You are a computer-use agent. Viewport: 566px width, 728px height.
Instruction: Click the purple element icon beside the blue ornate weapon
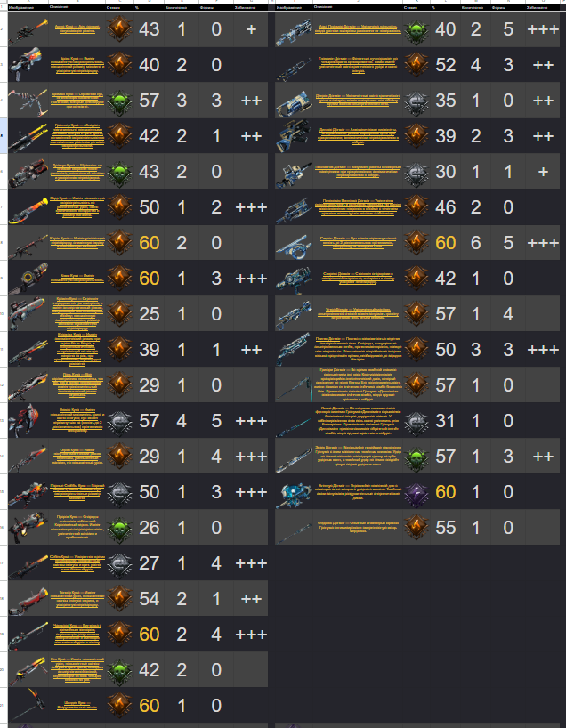tap(416, 491)
